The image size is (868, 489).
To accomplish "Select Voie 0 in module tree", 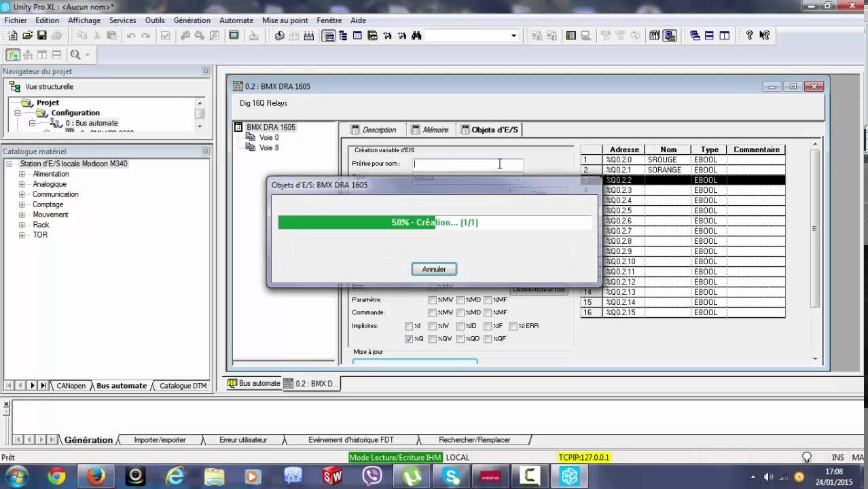I will pos(268,137).
